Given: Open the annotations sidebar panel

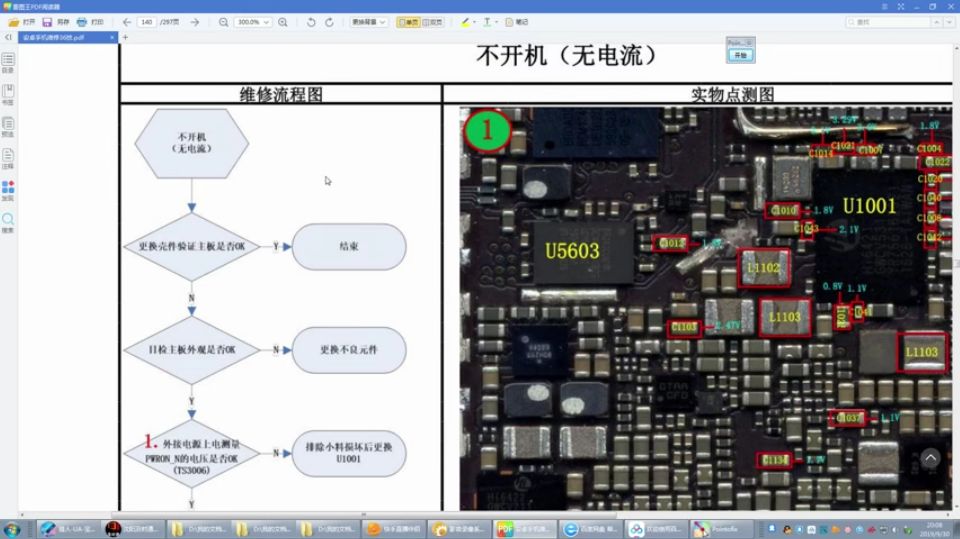Looking at the screenshot, I should (8, 159).
